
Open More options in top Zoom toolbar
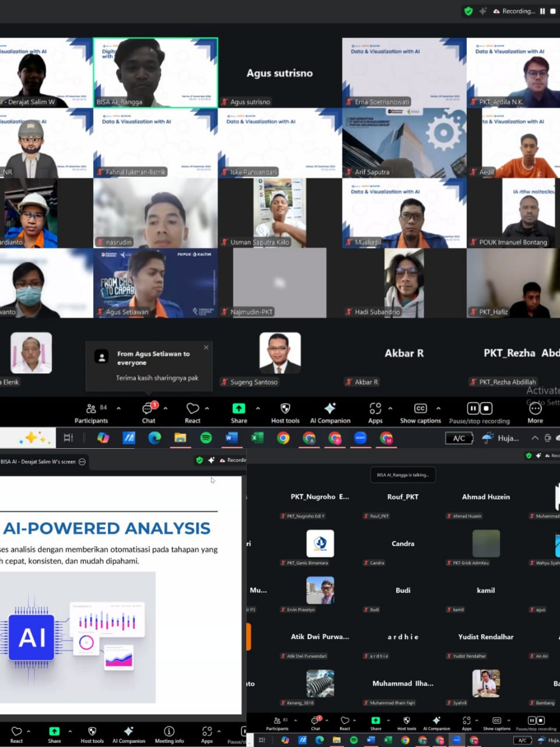pyautogui.click(x=535, y=413)
